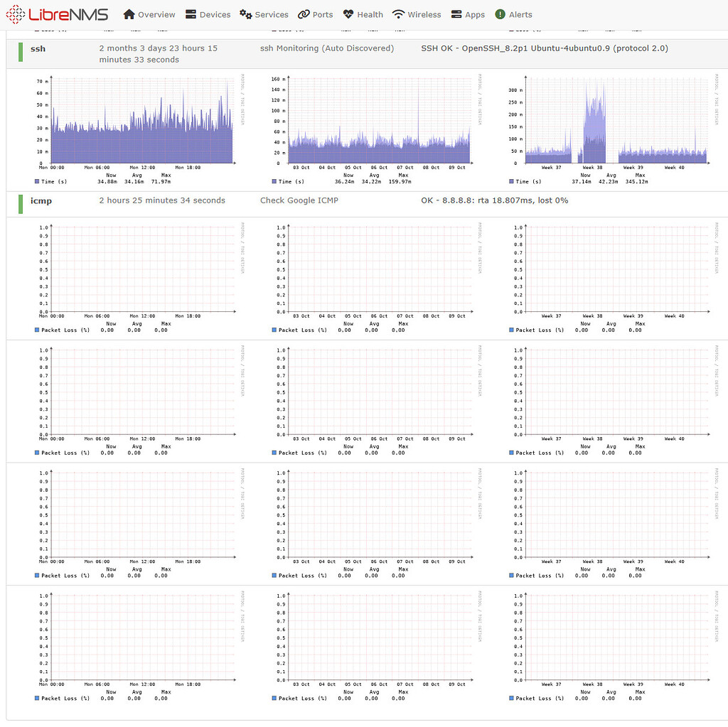Click the Apps icon in the navbar
Image resolution: width=728 pixels, height=727 pixels.
(x=456, y=14)
